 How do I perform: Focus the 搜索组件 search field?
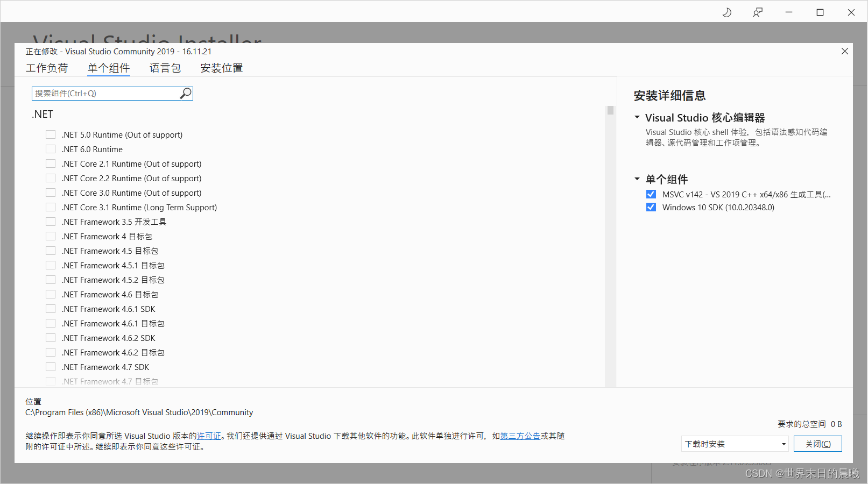112,94
